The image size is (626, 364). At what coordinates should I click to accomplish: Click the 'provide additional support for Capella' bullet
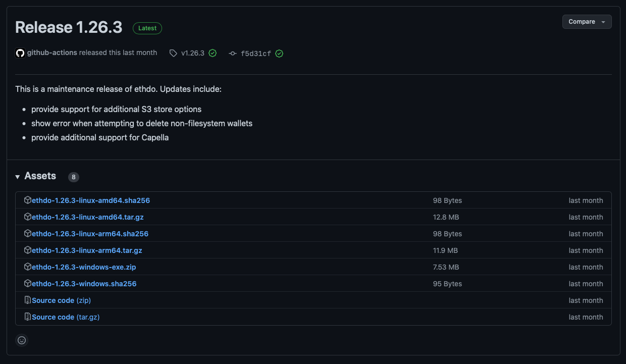[100, 137]
